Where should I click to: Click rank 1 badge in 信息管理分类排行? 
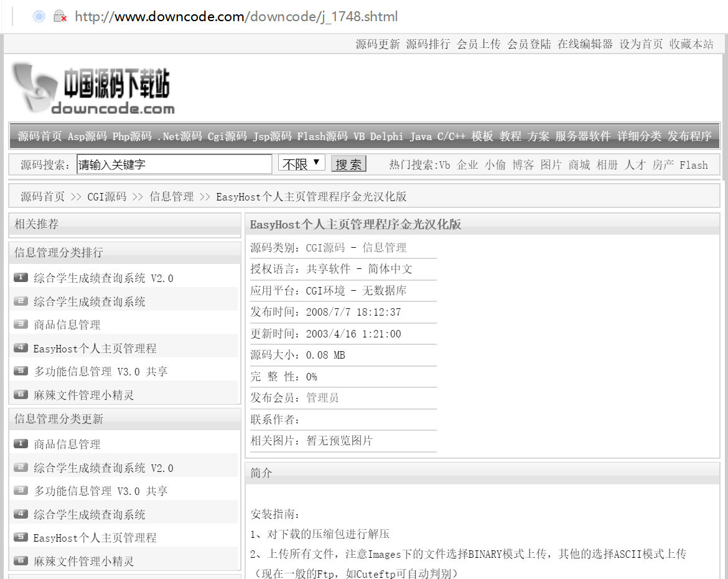tap(21, 278)
